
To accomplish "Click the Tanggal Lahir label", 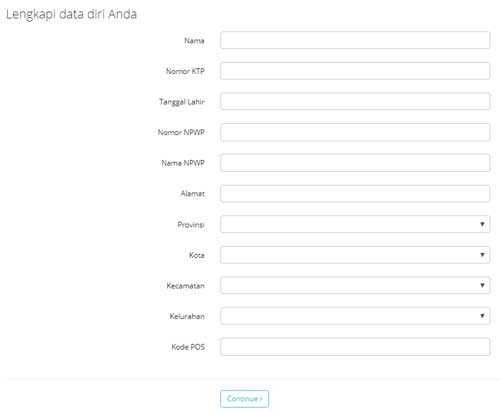I will coord(182,102).
